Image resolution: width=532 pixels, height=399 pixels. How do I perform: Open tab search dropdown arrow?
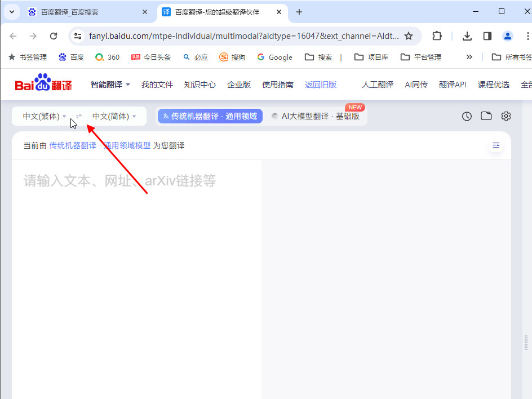point(11,12)
